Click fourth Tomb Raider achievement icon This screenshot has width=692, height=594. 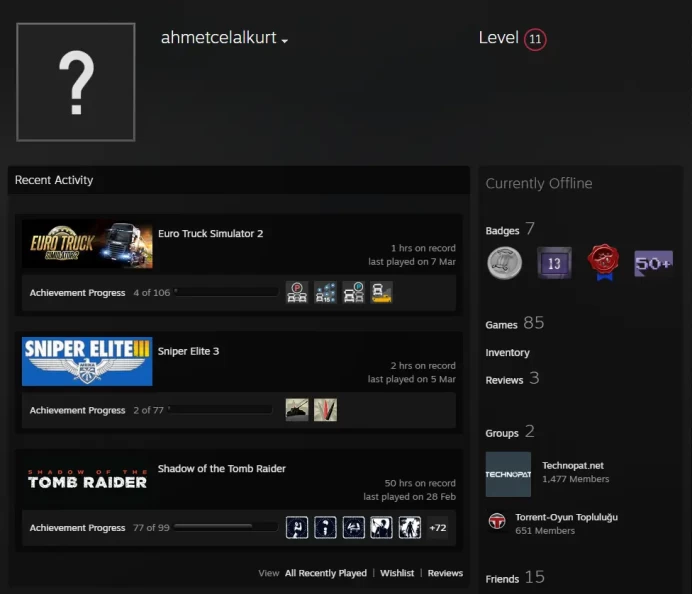382,527
